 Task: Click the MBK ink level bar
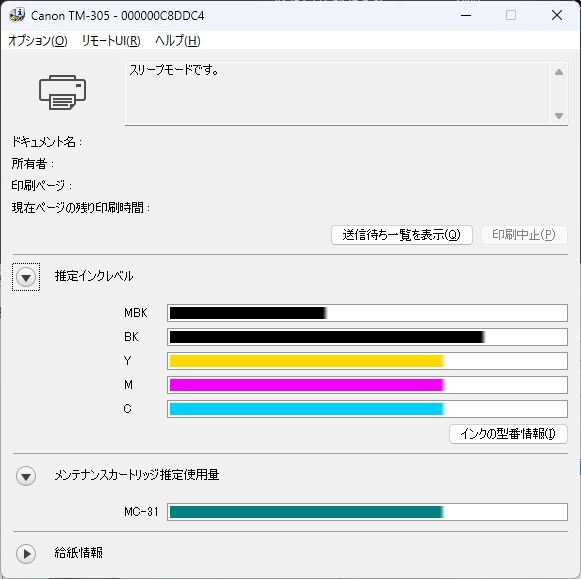click(x=367, y=313)
